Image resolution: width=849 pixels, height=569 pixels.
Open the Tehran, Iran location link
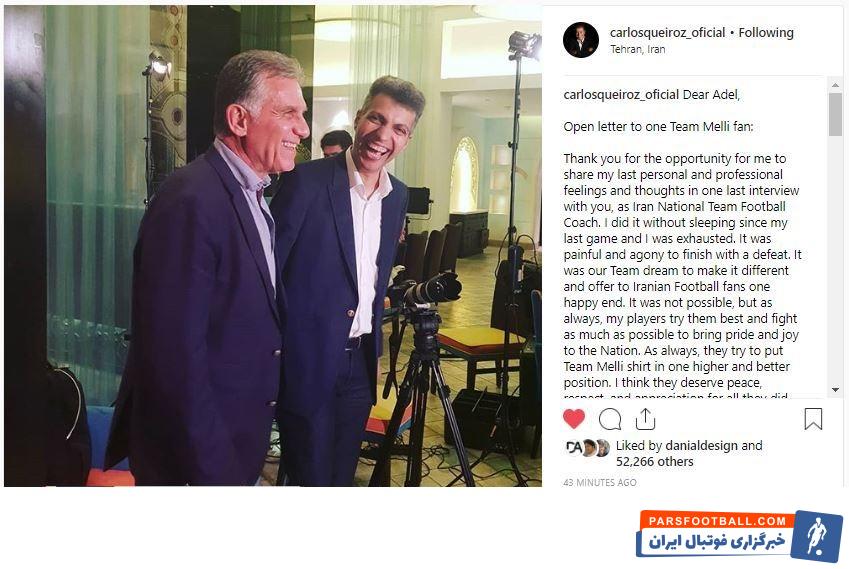638,49
